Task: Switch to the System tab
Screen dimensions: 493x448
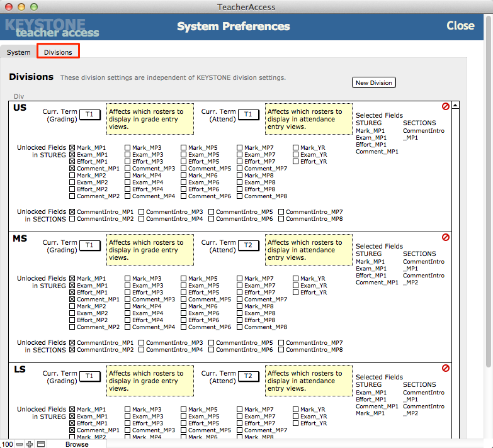Action: point(18,52)
